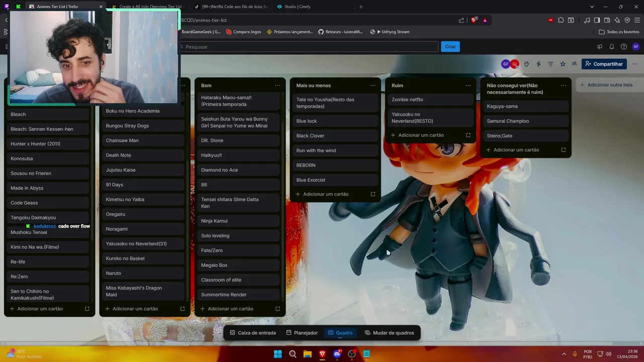Open the Megalo Box card

coord(238,265)
